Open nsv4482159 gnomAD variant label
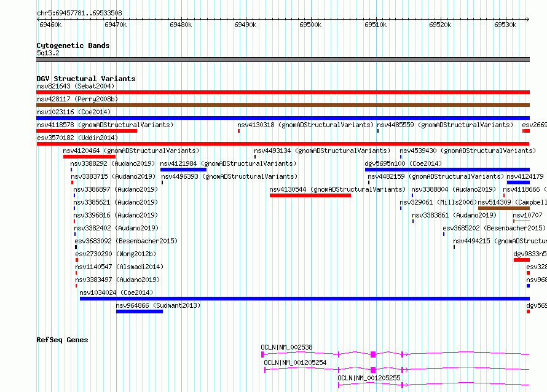 pyautogui.click(x=436, y=176)
